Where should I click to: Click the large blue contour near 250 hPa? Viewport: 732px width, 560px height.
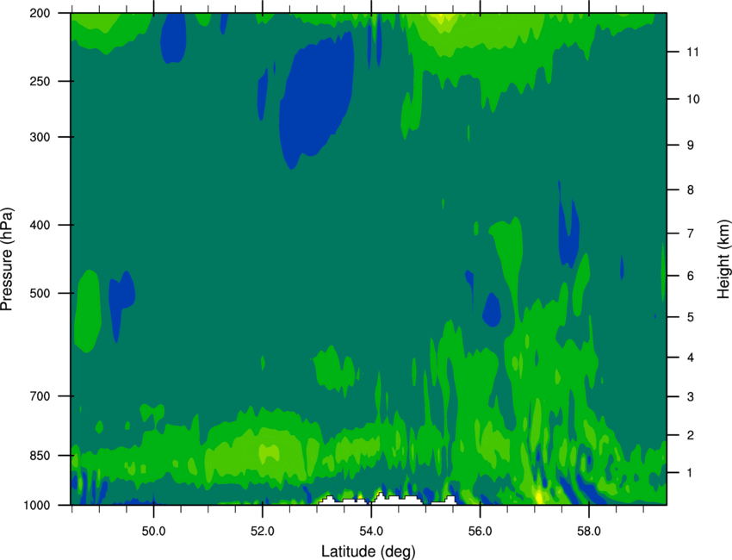[315, 101]
